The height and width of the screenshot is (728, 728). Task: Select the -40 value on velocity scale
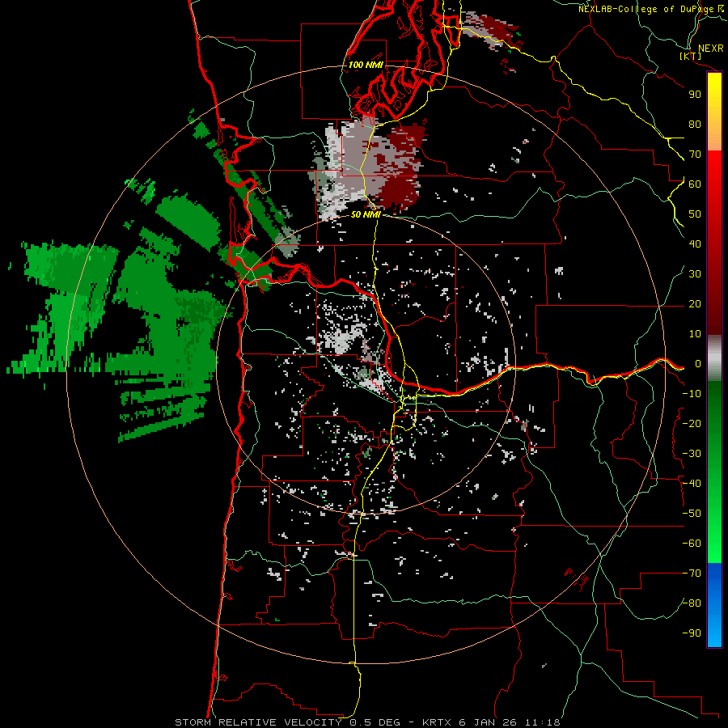click(692, 484)
